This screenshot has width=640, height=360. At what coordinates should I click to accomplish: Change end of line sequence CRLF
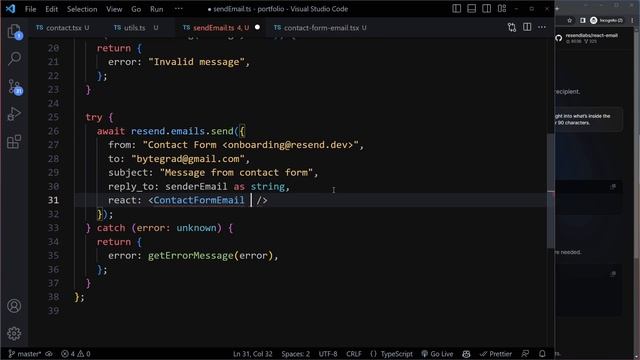354,354
